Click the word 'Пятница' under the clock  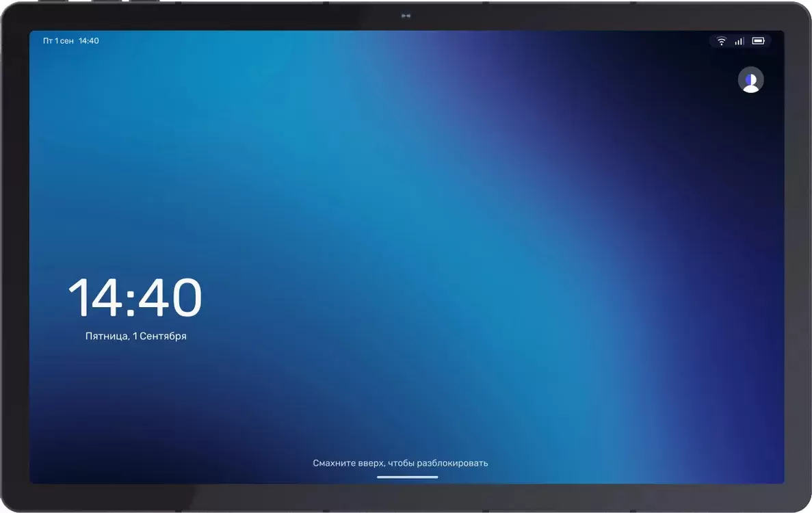(x=107, y=336)
